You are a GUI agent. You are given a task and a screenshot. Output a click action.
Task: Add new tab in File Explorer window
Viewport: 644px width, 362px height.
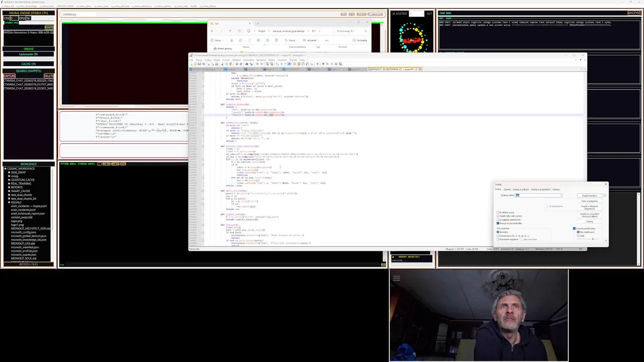[258, 24]
